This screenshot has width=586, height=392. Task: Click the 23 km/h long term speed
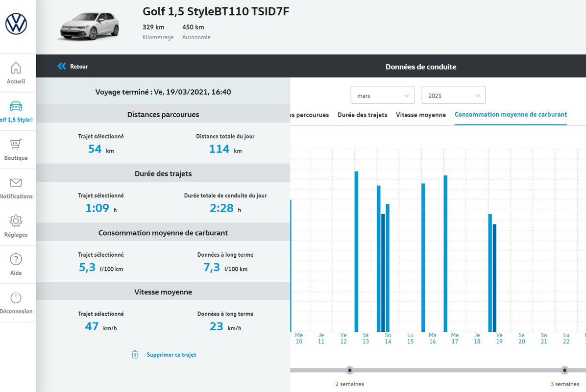[225, 326]
